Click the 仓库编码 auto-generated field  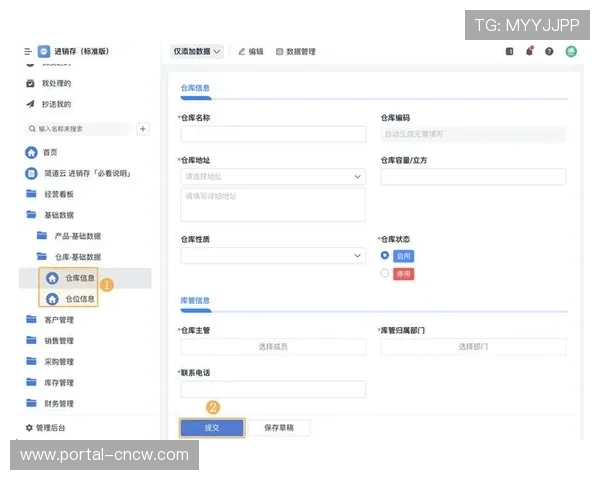click(x=473, y=134)
